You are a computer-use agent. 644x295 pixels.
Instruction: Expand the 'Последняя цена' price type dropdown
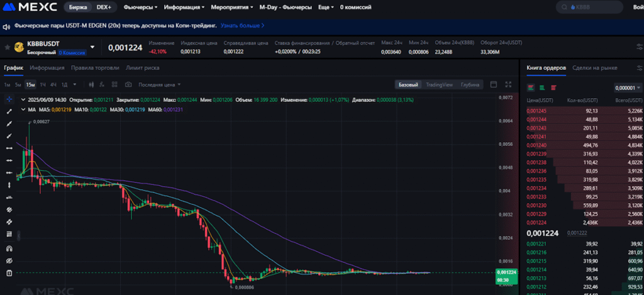coord(159,84)
